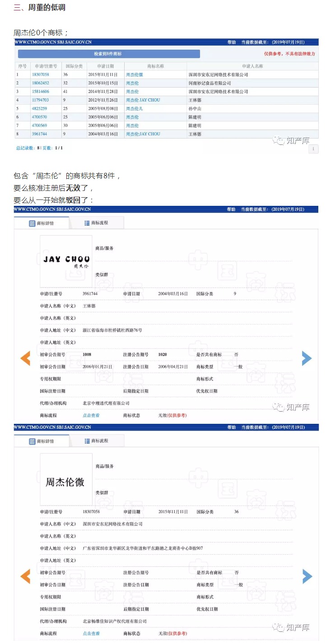The width and height of the screenshot is (335, 644).
Task: Click the blue next arrow on 周杰伦微 trademark page
Action: point(307,576)
